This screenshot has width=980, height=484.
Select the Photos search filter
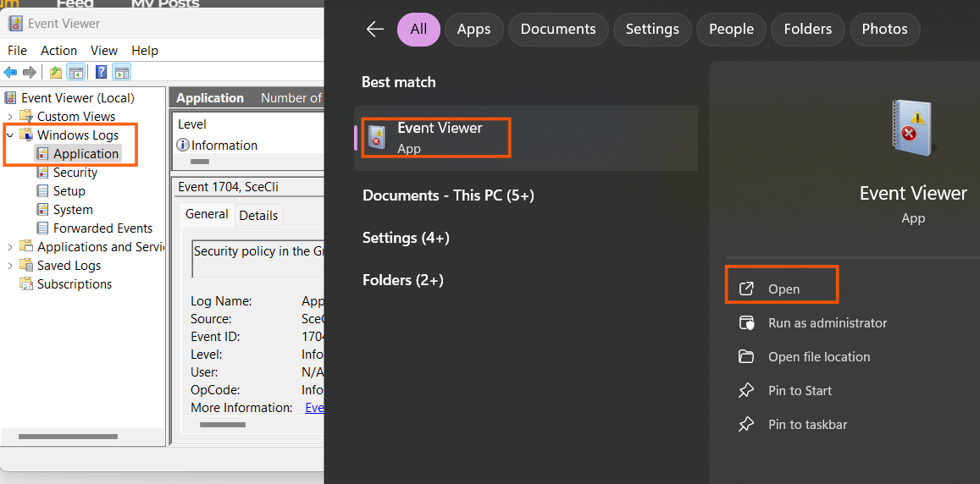point(885,30)
